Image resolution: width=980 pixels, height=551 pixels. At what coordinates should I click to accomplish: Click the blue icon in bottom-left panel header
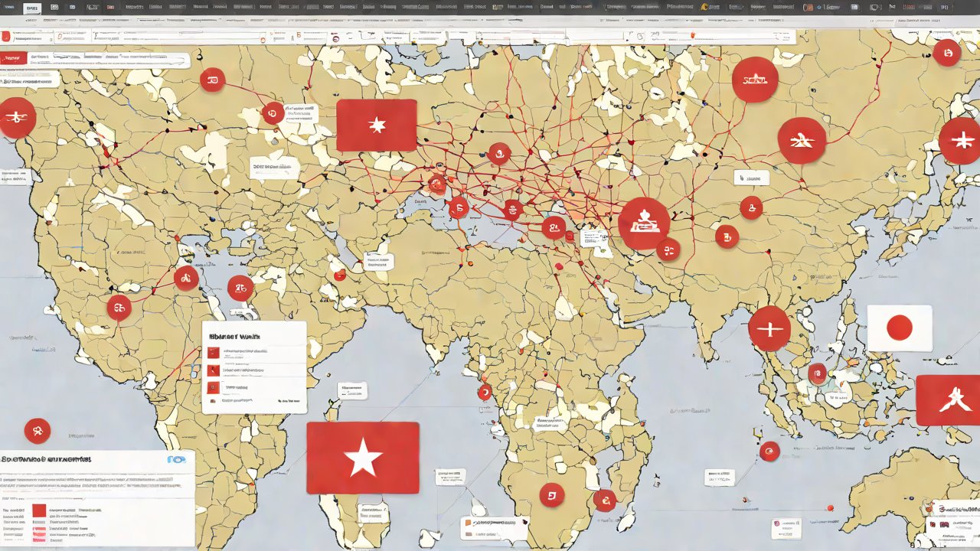[x=176, y=460]
